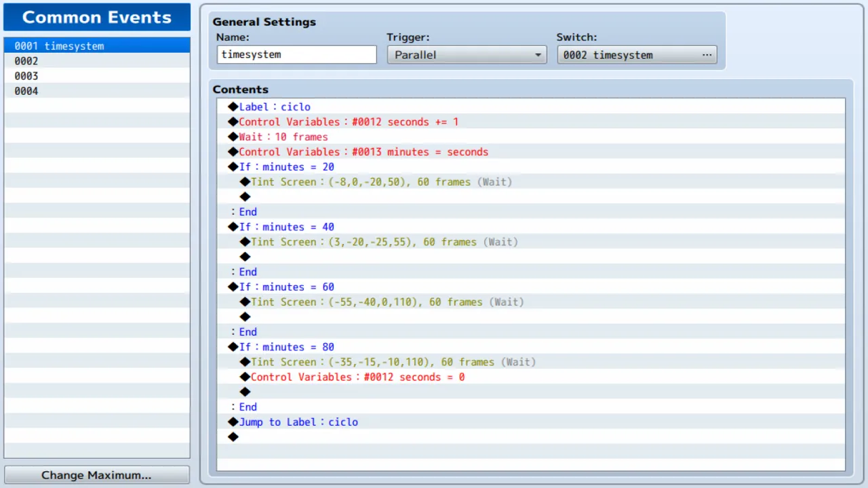Image resolution: width=868 pixels, height=488 pixels.
Task: Select 'Control Variables #0013 minutes = seconds' line
Action: click(531, 152)
